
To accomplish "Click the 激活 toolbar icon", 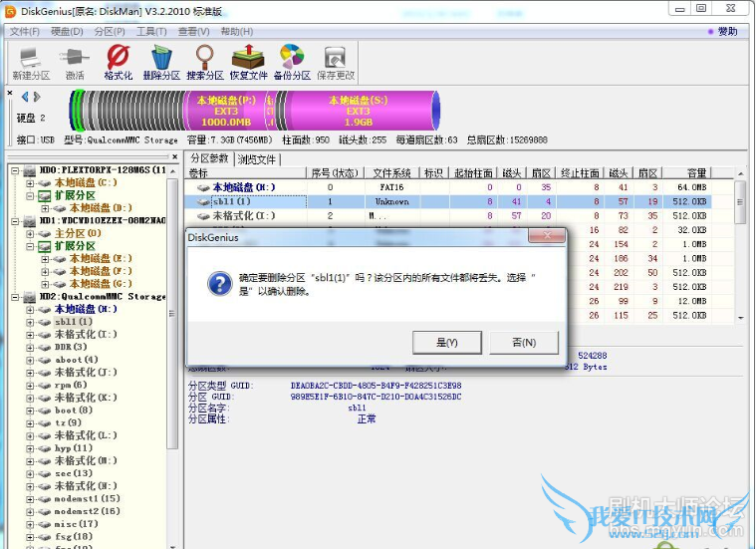I will [x=75, y=63].
